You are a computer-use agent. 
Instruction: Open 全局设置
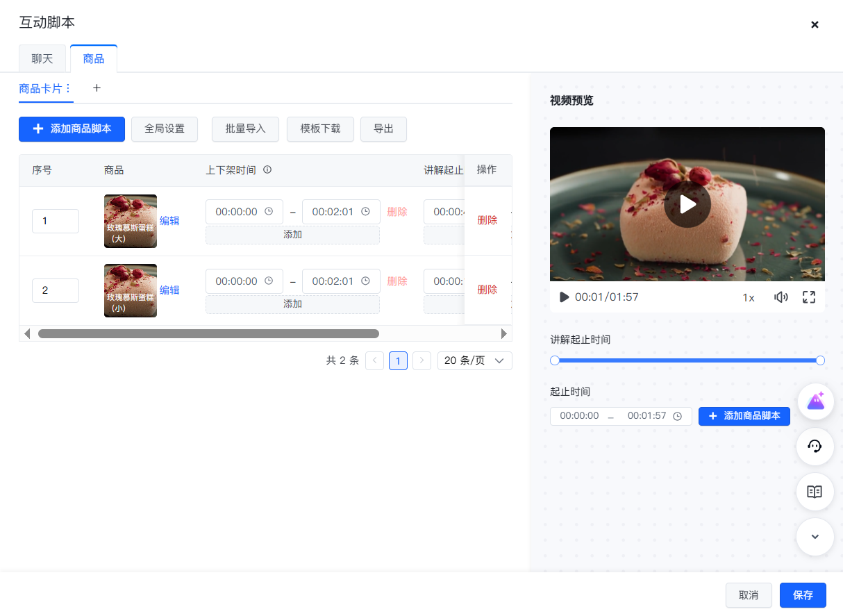pos(165,129)
